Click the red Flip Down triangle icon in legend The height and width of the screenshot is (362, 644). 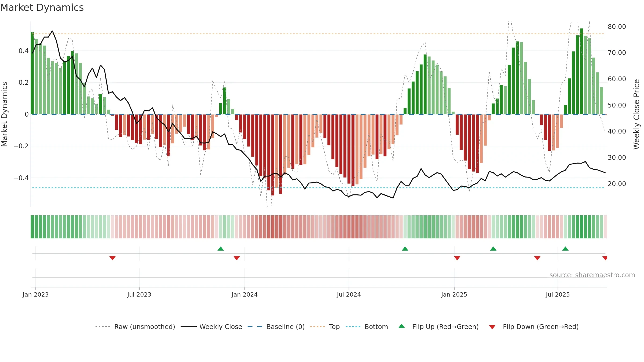492,327
